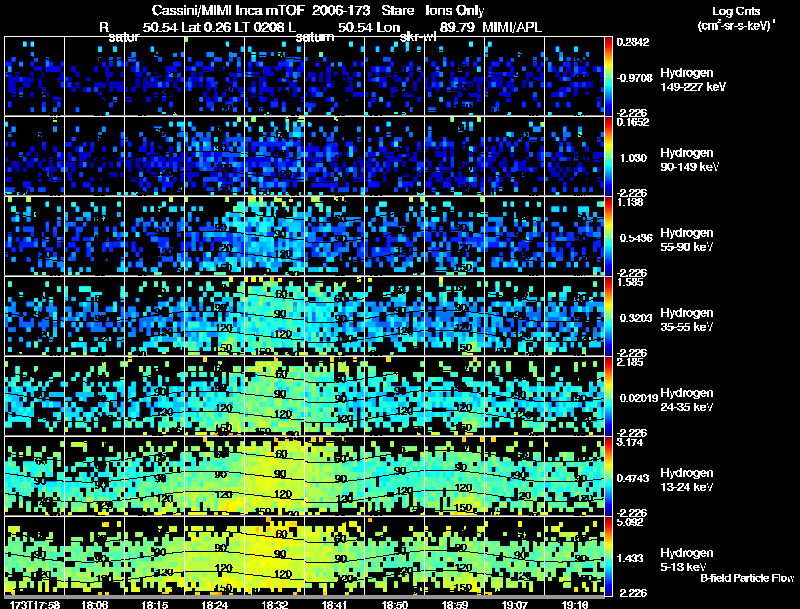Click the '1.138' colorbar maximum value

point(631,202)
